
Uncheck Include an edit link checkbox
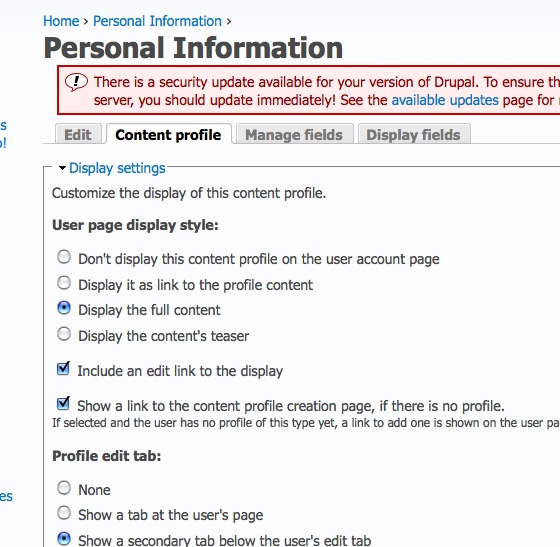click(63, 368)
